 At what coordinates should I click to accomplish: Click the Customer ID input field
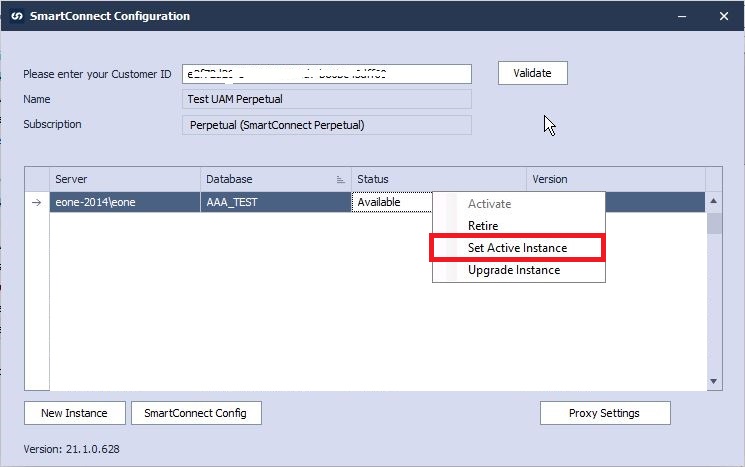[327, 74]
